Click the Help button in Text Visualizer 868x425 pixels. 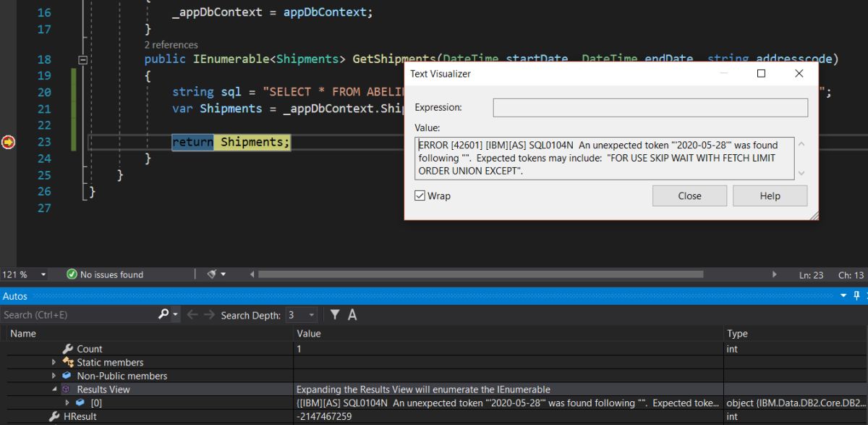770,195
